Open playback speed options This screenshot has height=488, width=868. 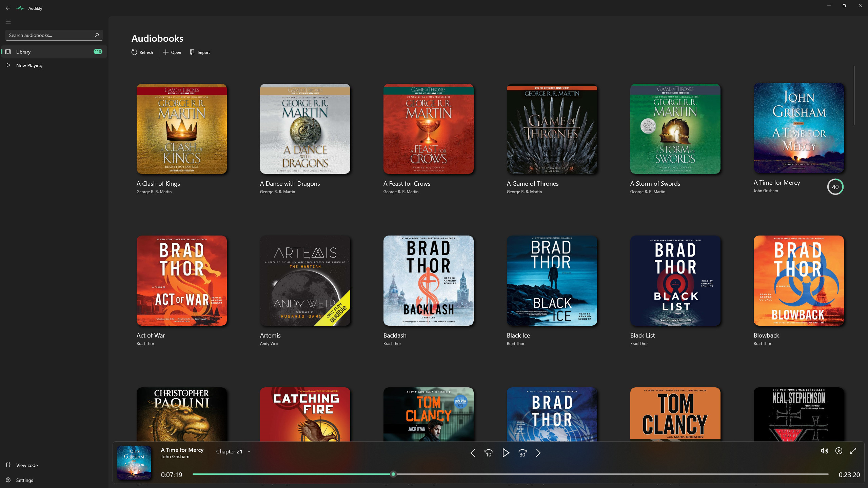[x=839, y=451]
